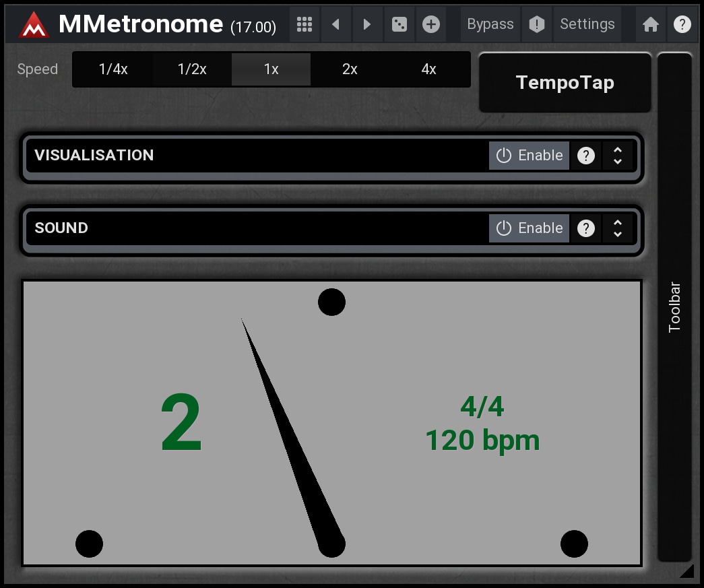Select the 2x speed option
This screenshot has height=588, width=704.
click(350, 69)
